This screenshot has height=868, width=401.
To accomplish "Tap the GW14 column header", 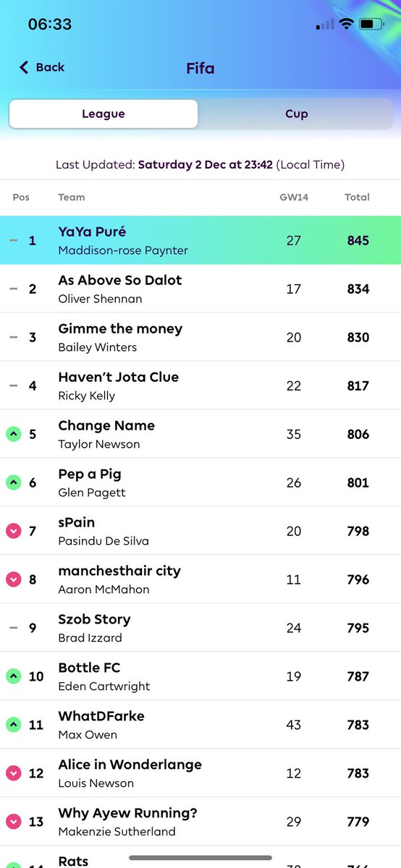I will point(294,197).
